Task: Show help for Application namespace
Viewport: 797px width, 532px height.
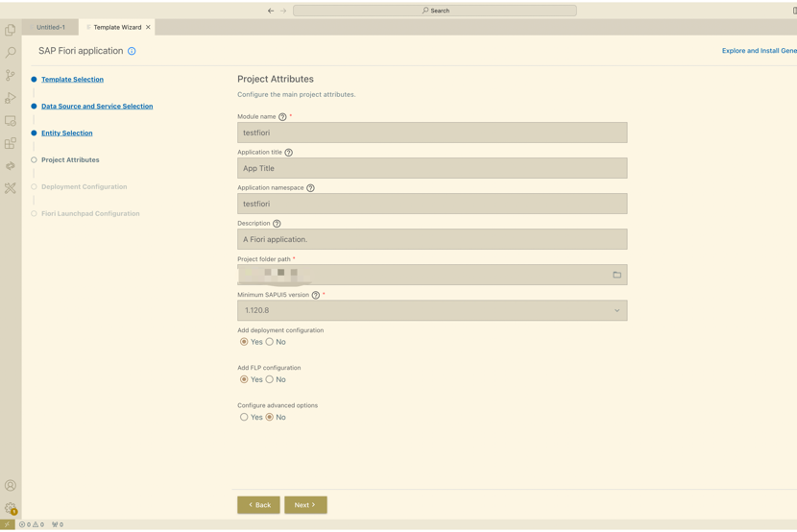Action: pyautogui.click(x=310, y=188)
